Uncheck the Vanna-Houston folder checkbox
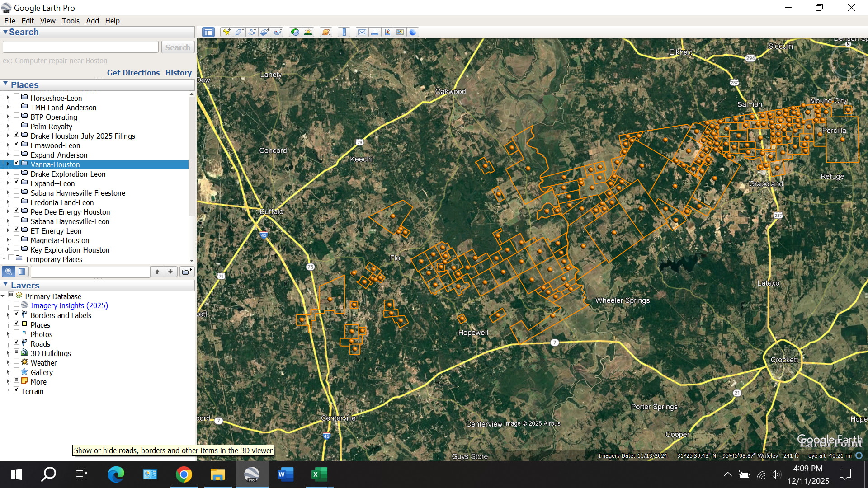Image resolution: width=868 pixels, height=488 pixels. 17,163
